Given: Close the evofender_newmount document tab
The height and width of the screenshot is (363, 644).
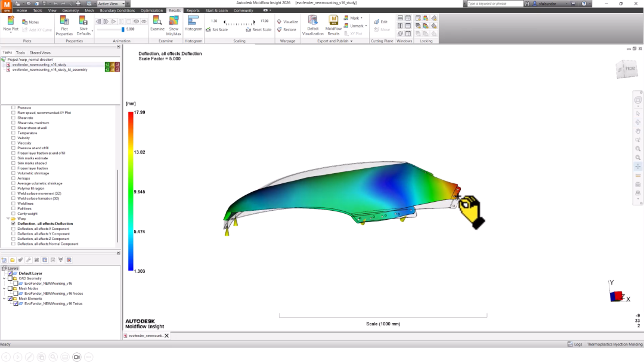Looking at the screenshot, I should click(167, 336).
